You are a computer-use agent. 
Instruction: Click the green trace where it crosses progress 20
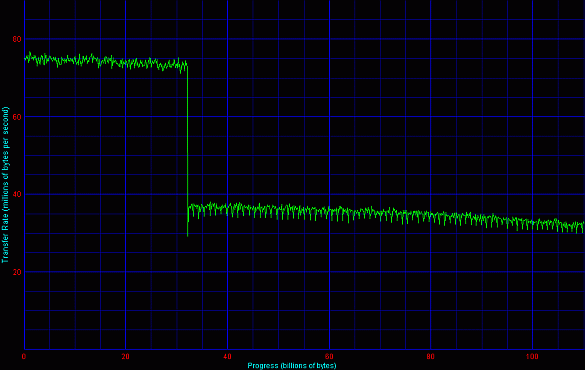[125, 63]
